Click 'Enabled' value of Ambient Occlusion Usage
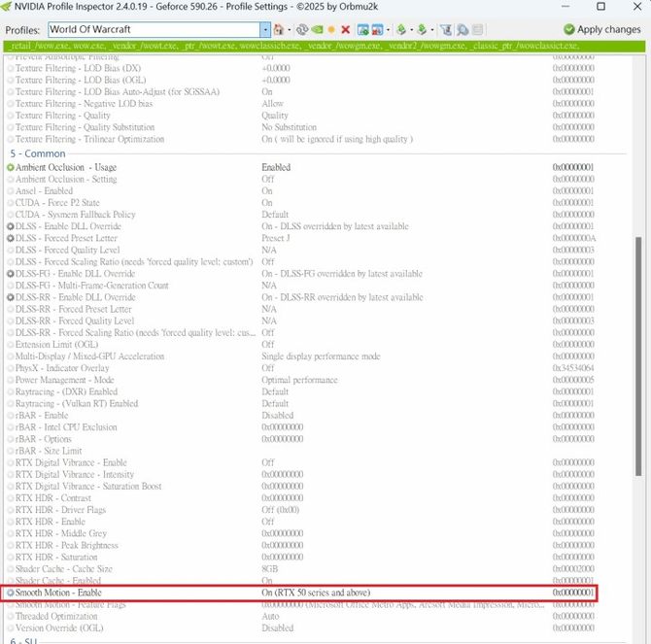The height and width of the screenshot is (644, 651). [276, 167]
